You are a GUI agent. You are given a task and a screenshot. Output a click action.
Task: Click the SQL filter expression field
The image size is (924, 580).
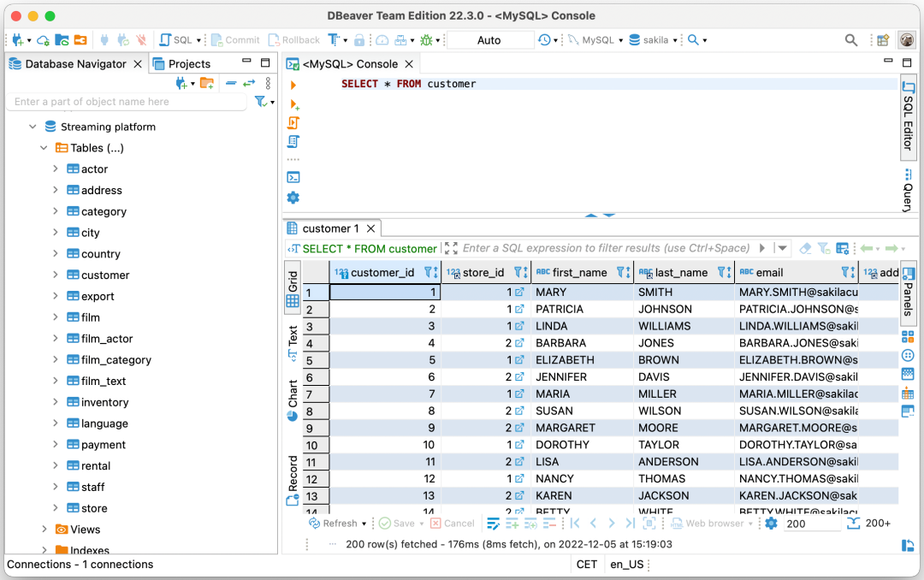point(599,248)
